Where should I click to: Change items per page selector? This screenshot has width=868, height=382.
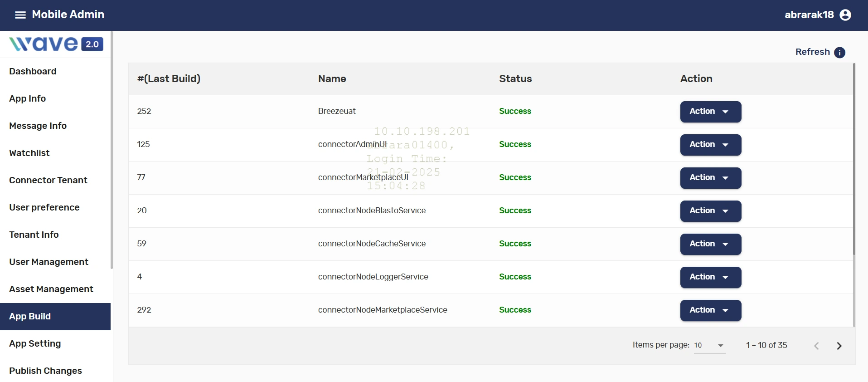pos(709,345)
